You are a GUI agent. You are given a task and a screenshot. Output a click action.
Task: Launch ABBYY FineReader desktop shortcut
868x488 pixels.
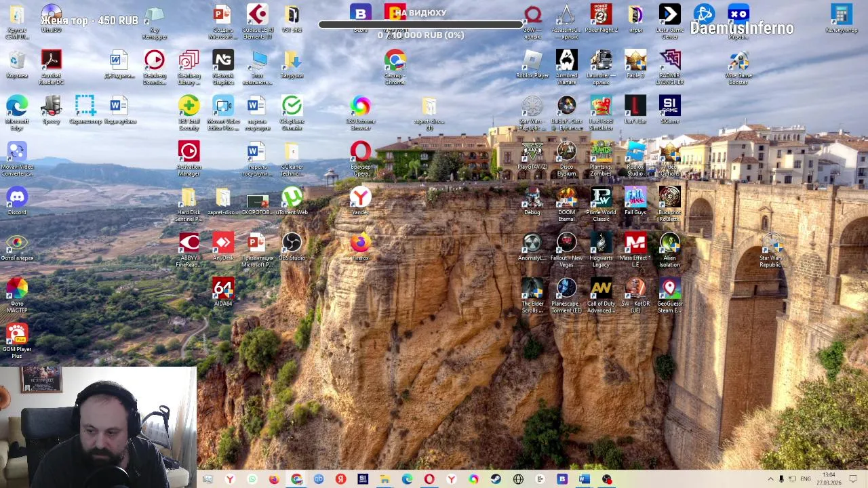pos(189,249)
